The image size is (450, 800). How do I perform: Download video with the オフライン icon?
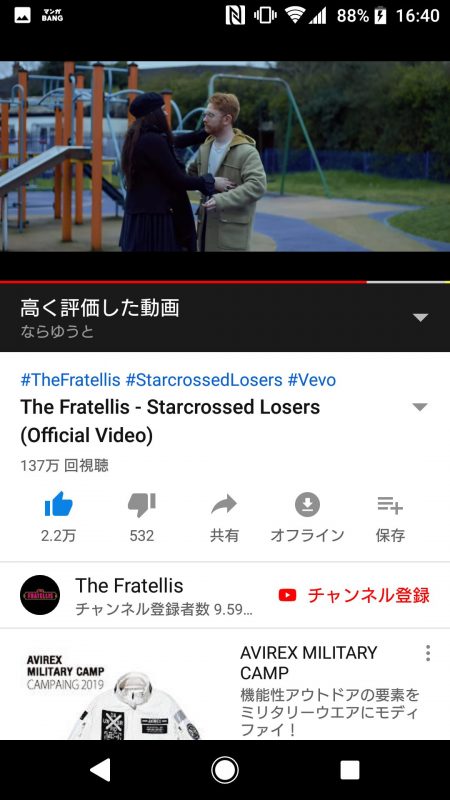point(307,505)
